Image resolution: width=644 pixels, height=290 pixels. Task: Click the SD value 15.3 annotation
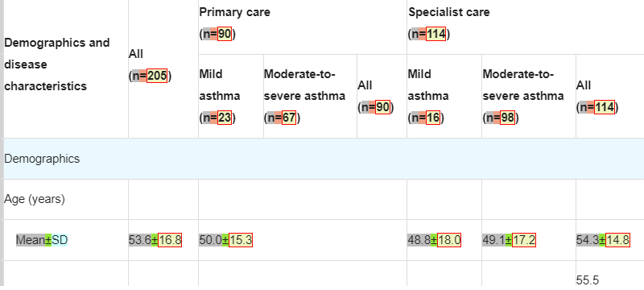point(240,240)
